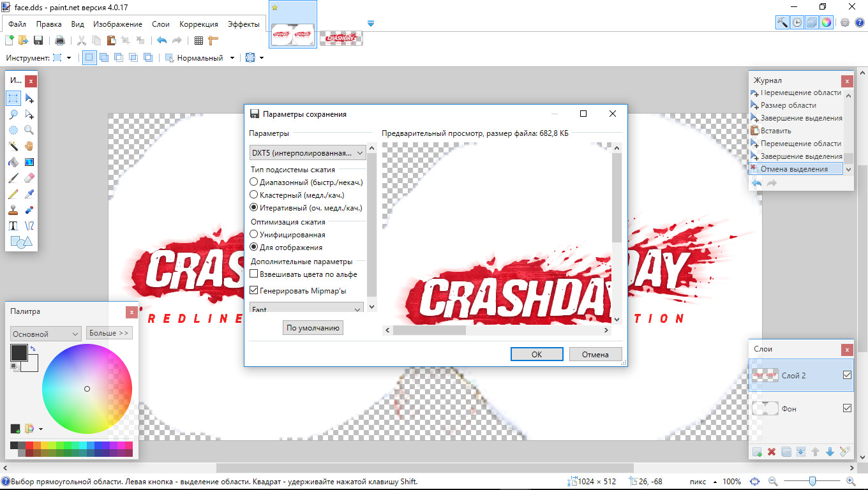Add a new layer in Layers panel

point(758,452)
